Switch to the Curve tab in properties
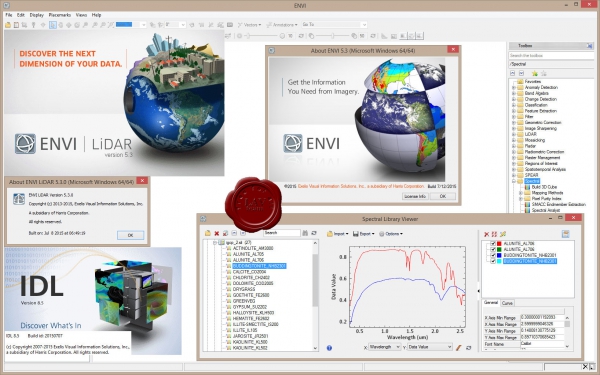 point(507,303)
